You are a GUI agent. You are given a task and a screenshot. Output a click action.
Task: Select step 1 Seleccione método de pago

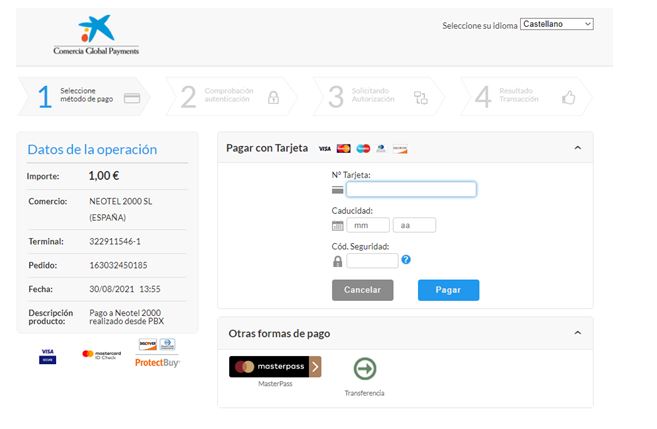click(x=84, y=96)
